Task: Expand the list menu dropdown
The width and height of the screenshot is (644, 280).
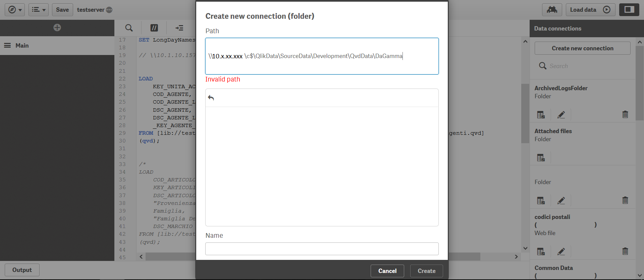Action: pos(39,10)
